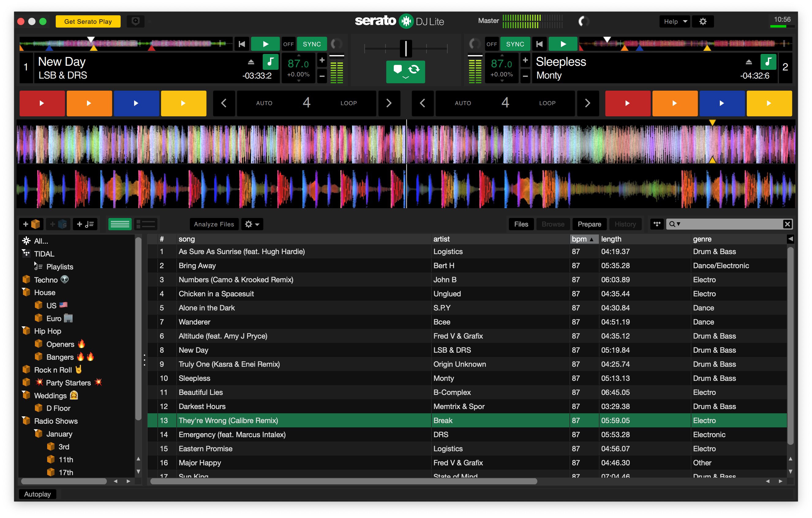The width and height of the screenshot is (812, 518).
Task: Switch to the simple list library view
Action: (120, 224)
